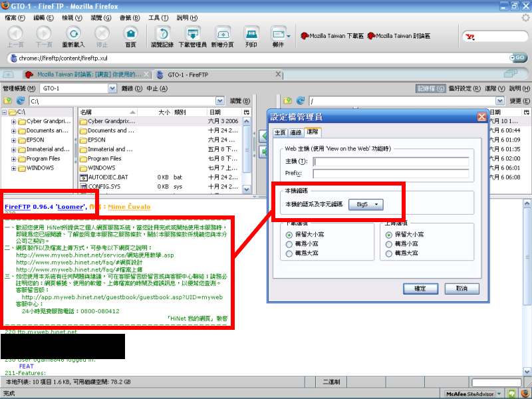The width and height of the screenshot is (532, 399).
Task: Click the log pane scroll up arrow
Action: (527, 203)
